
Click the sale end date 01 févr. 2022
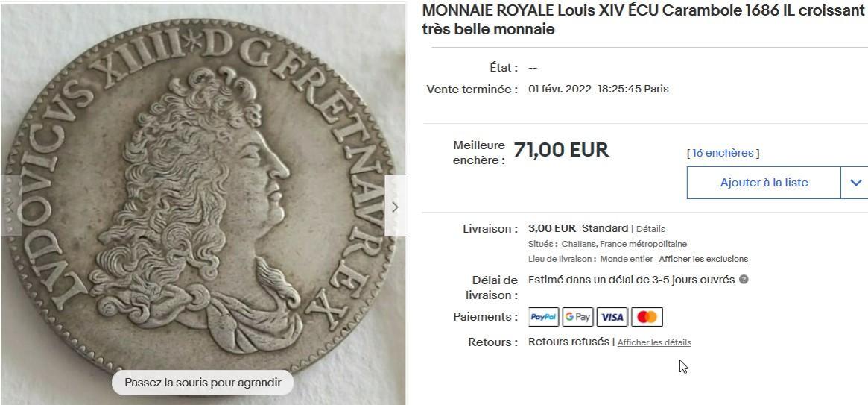[x=560, y=89]
